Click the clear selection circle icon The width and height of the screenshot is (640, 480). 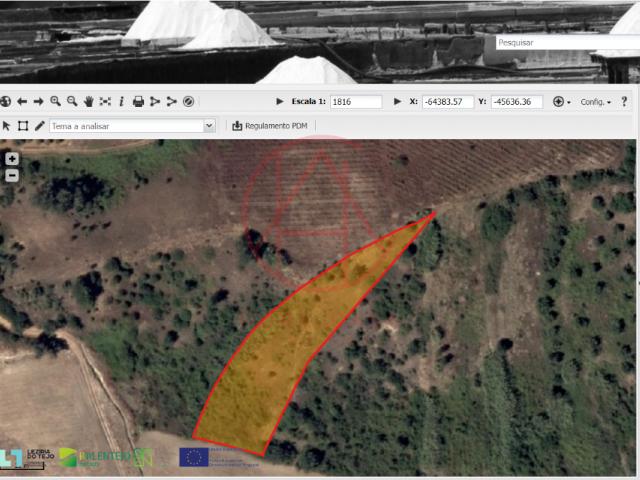pyautogui.click(x=188, y=101)
